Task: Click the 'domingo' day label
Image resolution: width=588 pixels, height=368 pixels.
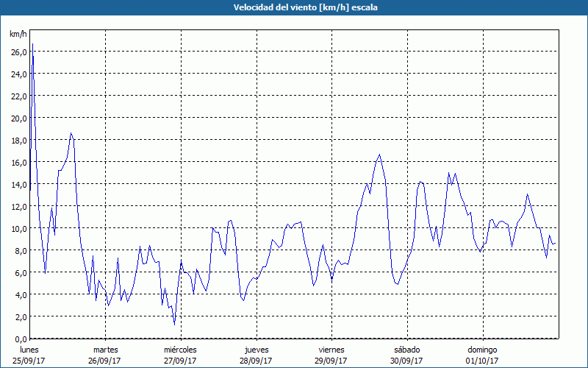Action: tap(481, 350)
